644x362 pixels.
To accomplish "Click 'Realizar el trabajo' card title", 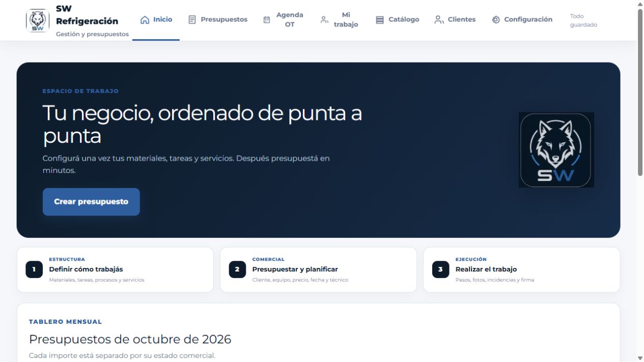I will [486, 269].
